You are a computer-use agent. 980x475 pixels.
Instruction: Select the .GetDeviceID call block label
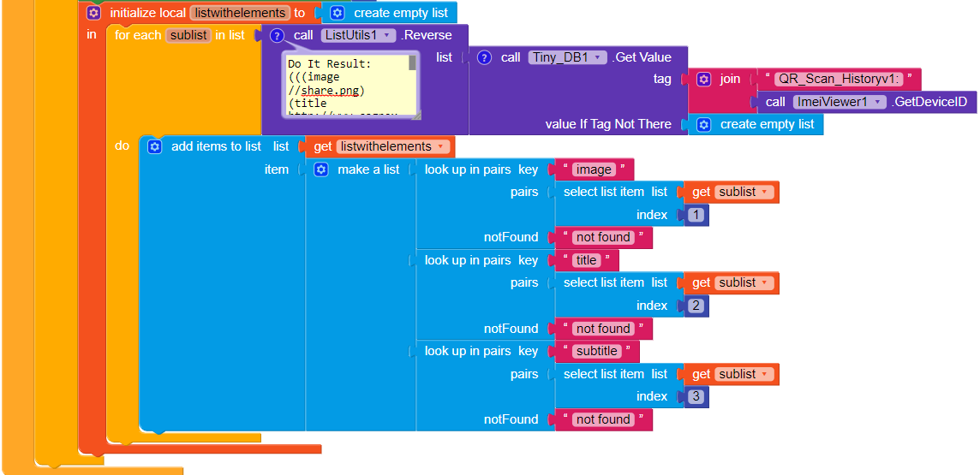click(x=930, y=102)
